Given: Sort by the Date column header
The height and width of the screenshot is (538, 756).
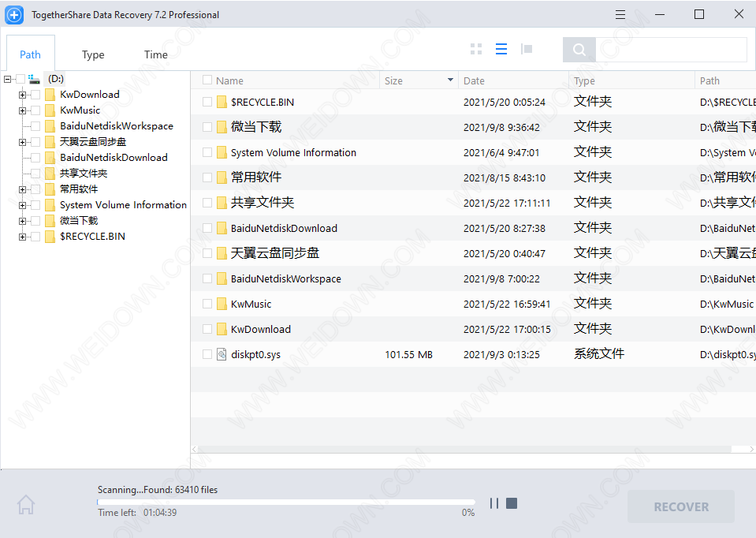Looking at the screenshot, I should click(x=474, y=80).
